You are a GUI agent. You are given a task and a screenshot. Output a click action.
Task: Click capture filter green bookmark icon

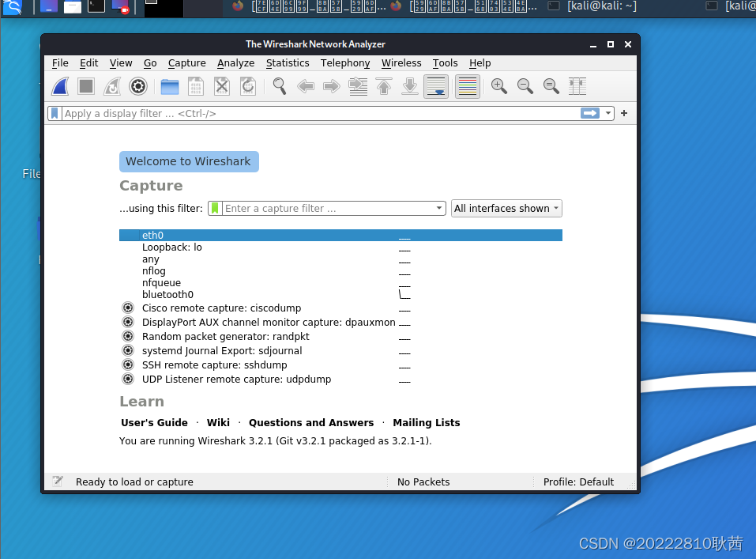(215, 208)
